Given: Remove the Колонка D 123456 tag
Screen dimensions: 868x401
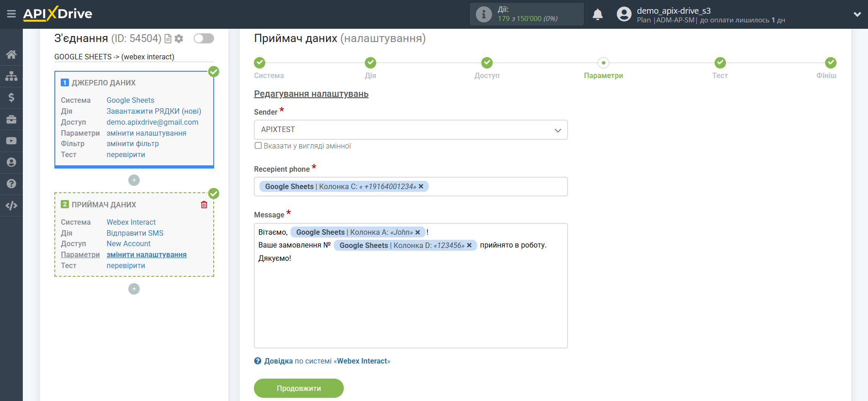Looking at the screenshot, I should tap(469, 245).
